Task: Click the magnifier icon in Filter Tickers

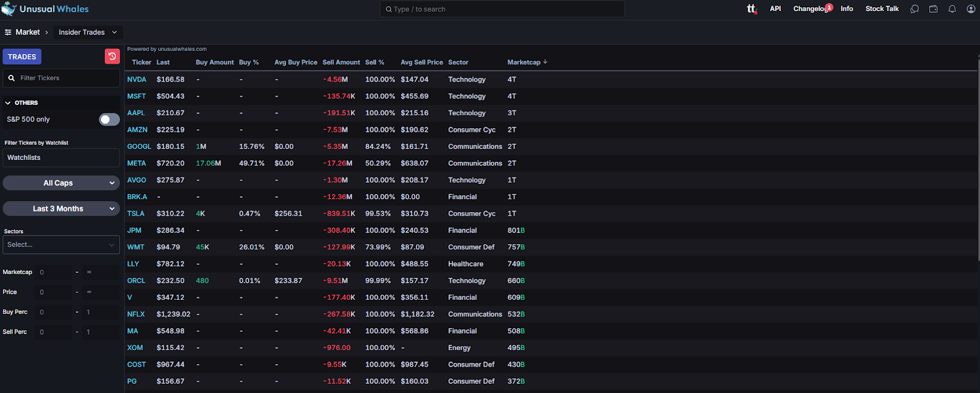Action: pos(12,78)
